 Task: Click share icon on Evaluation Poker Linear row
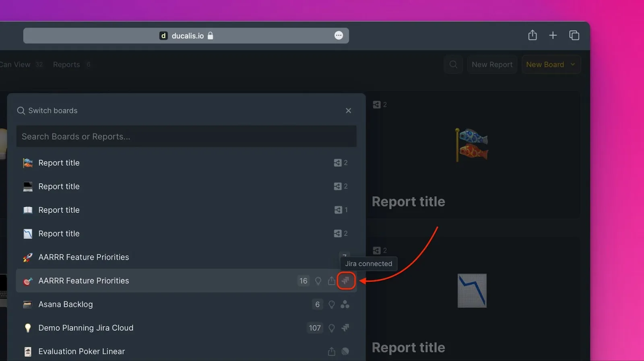click(x=331, y=352)
